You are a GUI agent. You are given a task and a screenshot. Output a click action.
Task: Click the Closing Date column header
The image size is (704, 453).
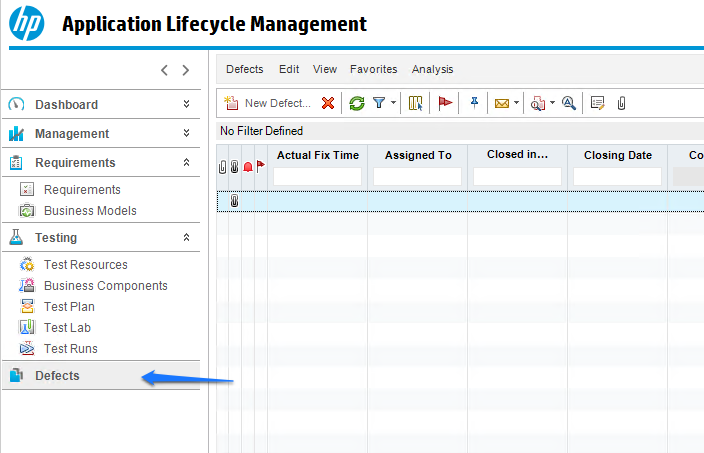tap(617, 155)
